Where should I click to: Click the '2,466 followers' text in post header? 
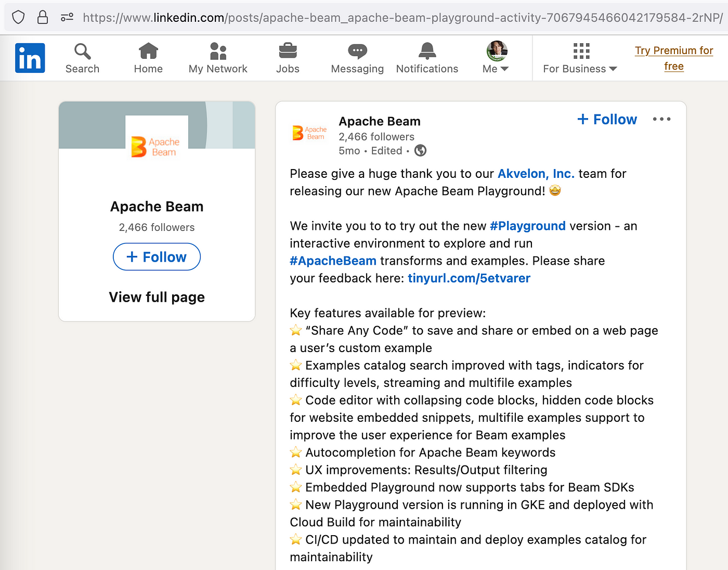point(376,137)
